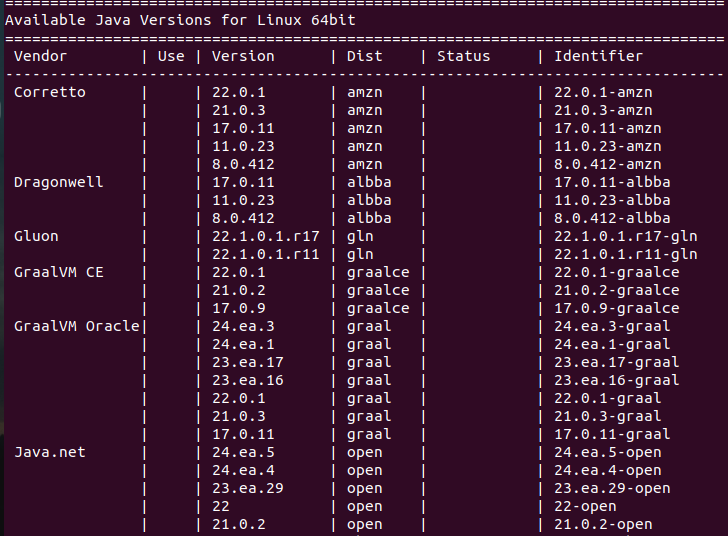728x536 pixels.
Task: Click version '8.0.412' in Corretto section
Action: click(x=243, y=164)
